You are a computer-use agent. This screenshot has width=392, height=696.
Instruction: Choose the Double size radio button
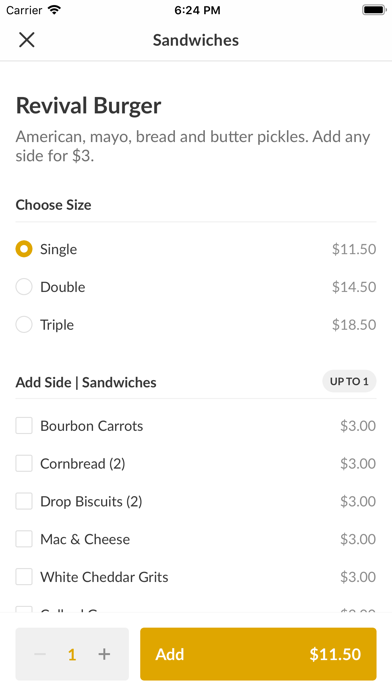pyautogui.click(x=24, y=287)
